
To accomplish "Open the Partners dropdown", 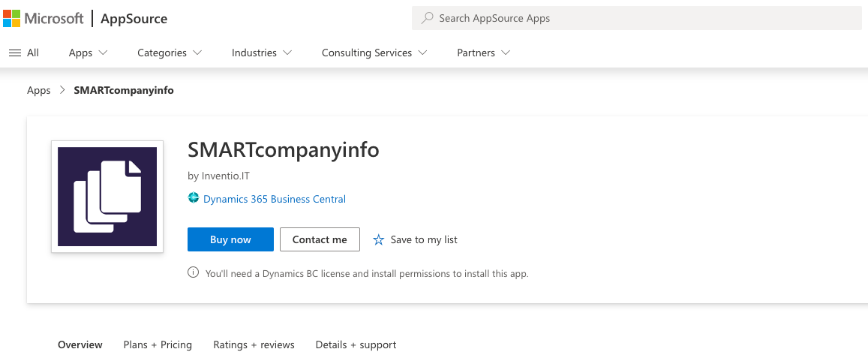I will coord(483,53).
